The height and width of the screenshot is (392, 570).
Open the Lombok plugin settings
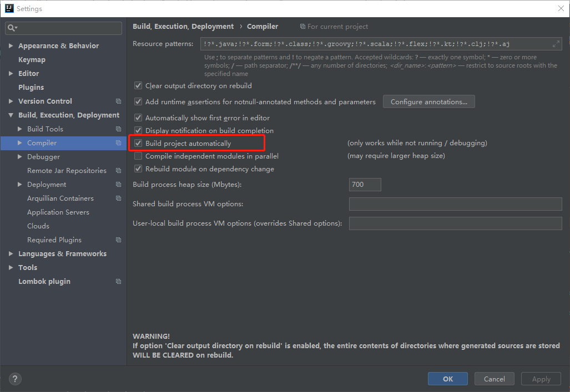(x=44, y=281)
